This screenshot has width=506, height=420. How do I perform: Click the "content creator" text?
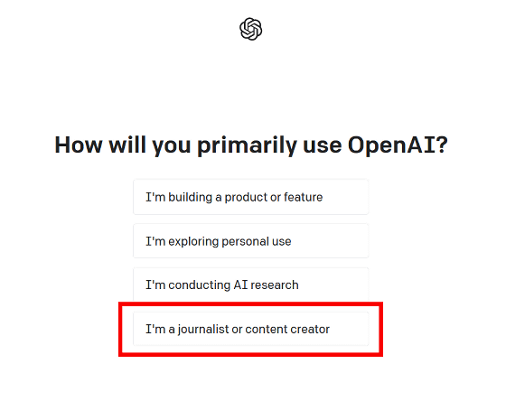tap(287, 330)
